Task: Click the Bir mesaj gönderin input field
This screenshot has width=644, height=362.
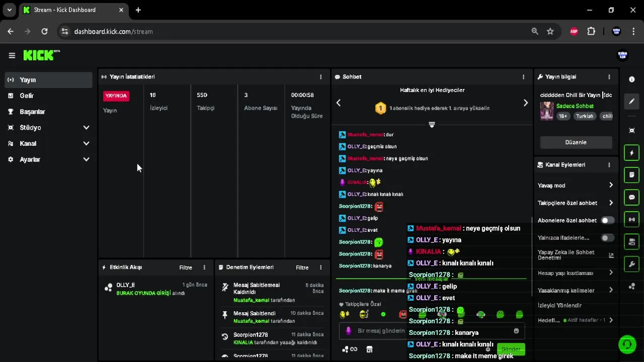Action: point(432,331)
